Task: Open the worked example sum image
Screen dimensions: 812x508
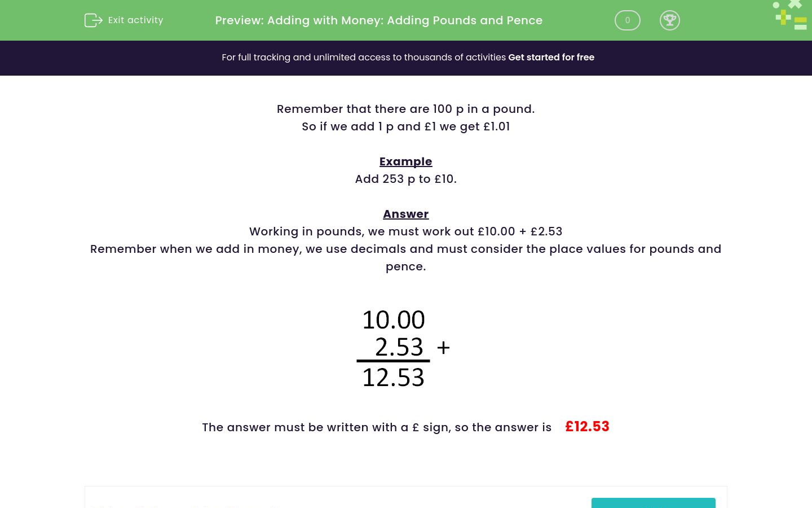Action: point(403,347)
